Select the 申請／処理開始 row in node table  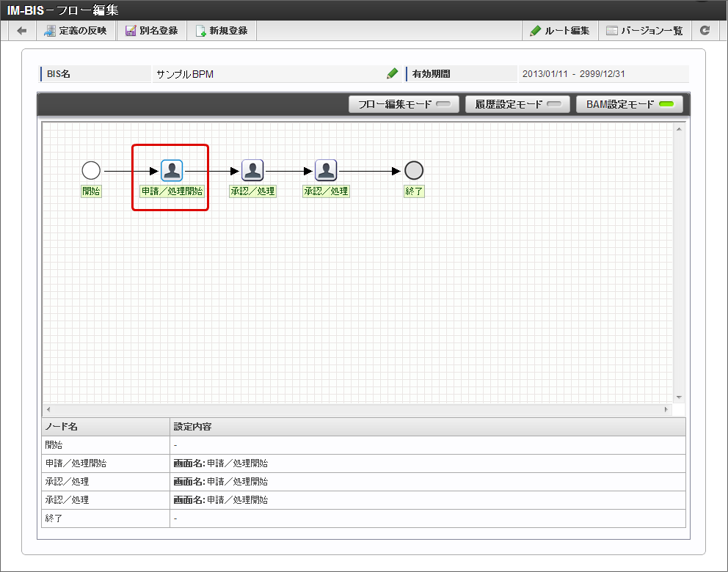click(105, 463)
